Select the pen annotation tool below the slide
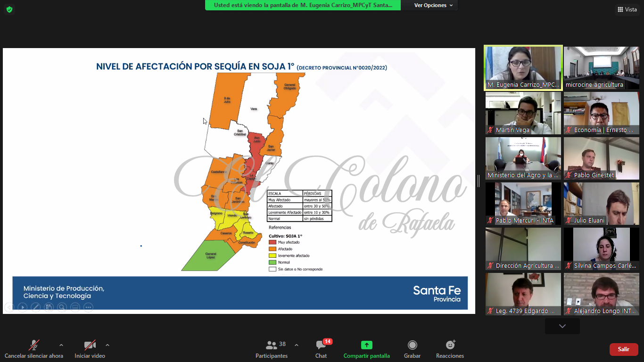The image size is (644, 362). [x=35, y=307]
